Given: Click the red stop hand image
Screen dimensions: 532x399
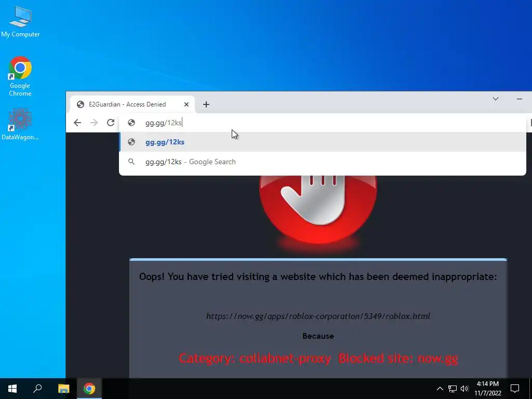Looking at the screenshot, I should [x=318, y=209].
